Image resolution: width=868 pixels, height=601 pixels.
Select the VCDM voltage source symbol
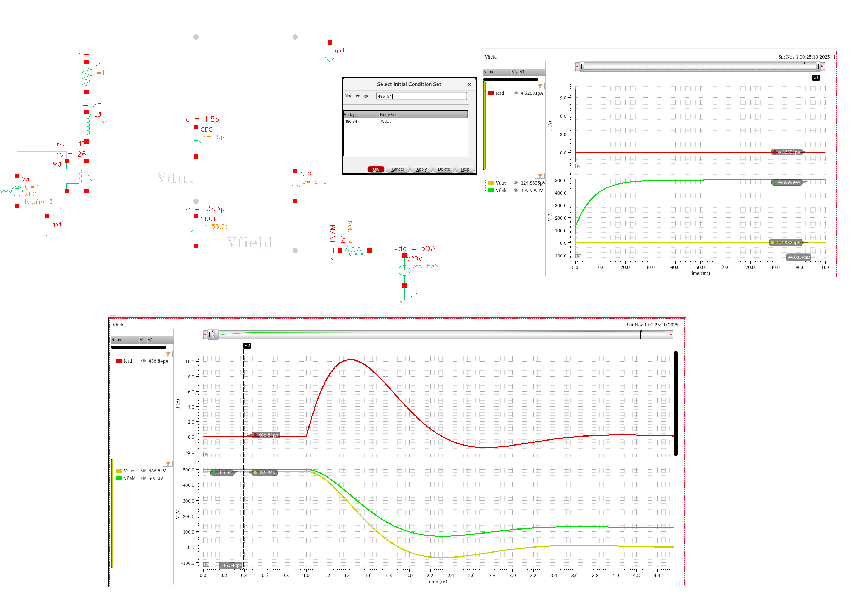pyautogui.click(x=404, y=270)
